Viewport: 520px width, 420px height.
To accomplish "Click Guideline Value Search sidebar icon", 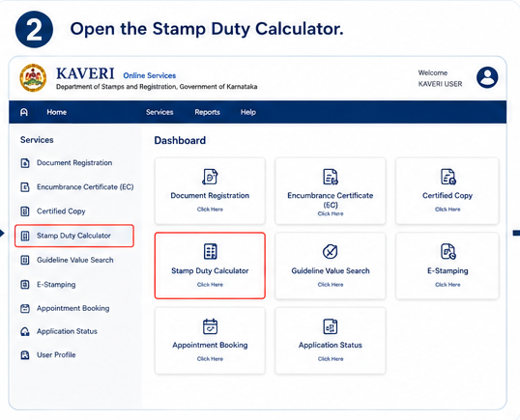I will (25, 260).
